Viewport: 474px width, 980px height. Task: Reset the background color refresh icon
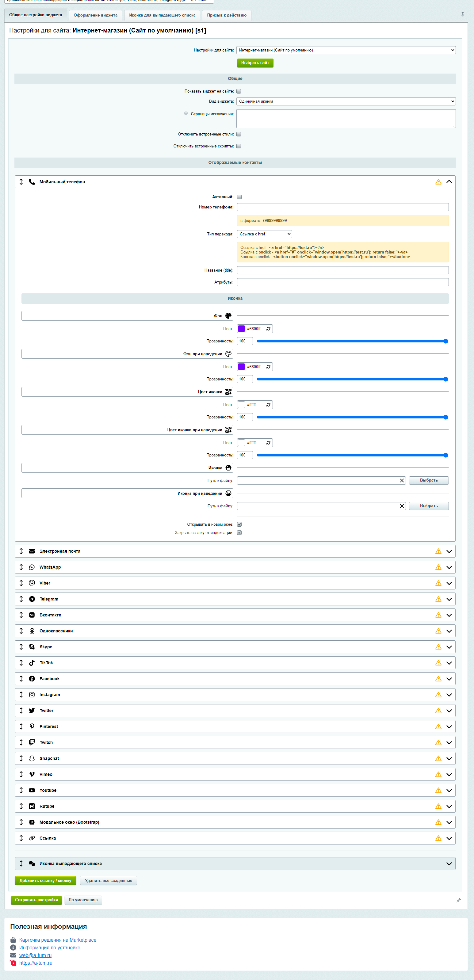click(268, 329)
